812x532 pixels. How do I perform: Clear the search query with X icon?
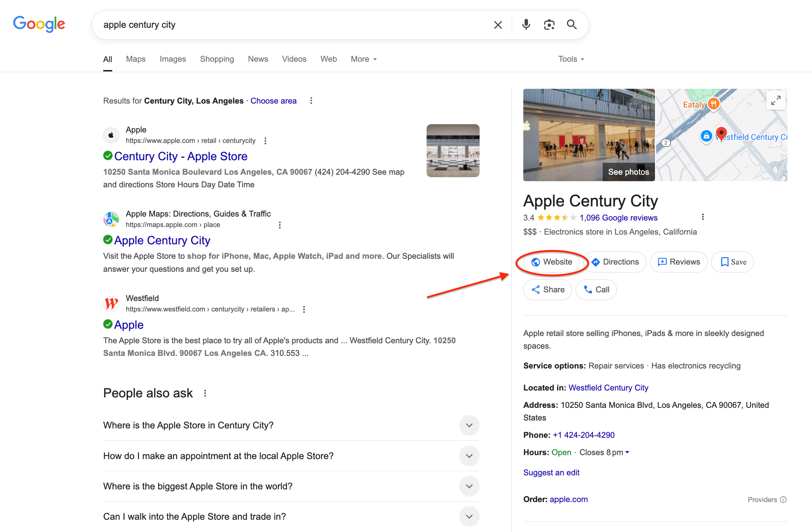coord(498,25)
